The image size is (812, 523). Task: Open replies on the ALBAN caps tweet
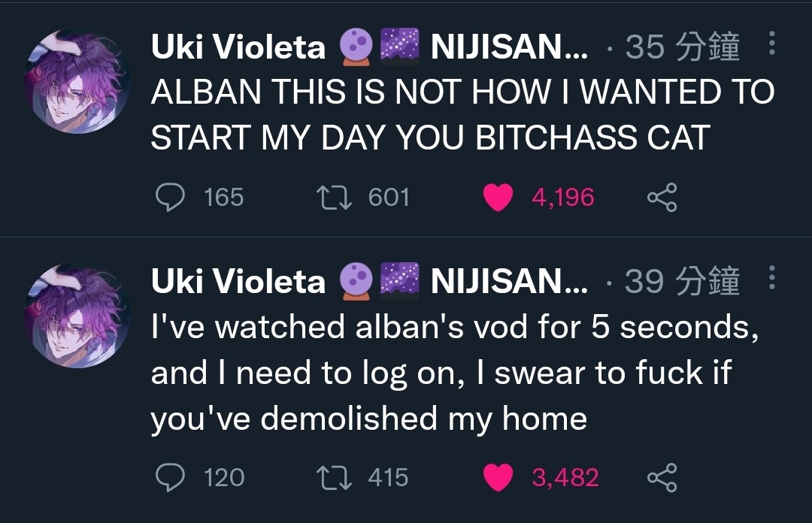tap(171, 198)
